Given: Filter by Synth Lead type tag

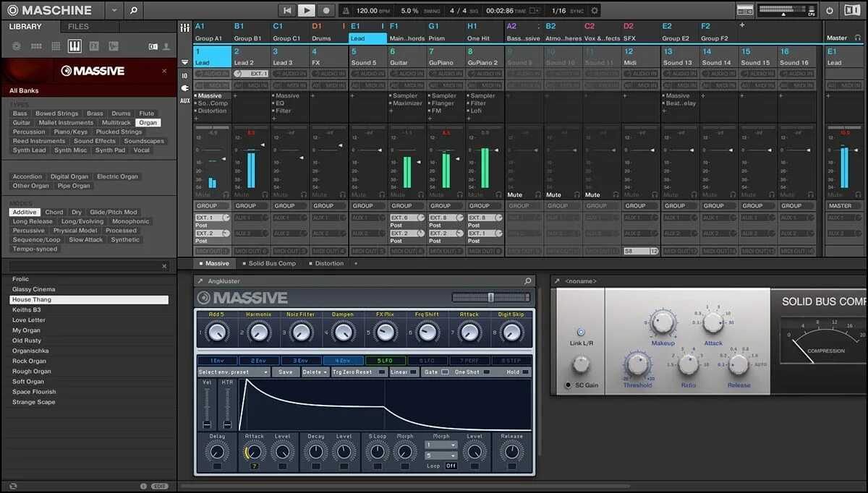Looking at the screenshot, I should click(x=29, y=150).
